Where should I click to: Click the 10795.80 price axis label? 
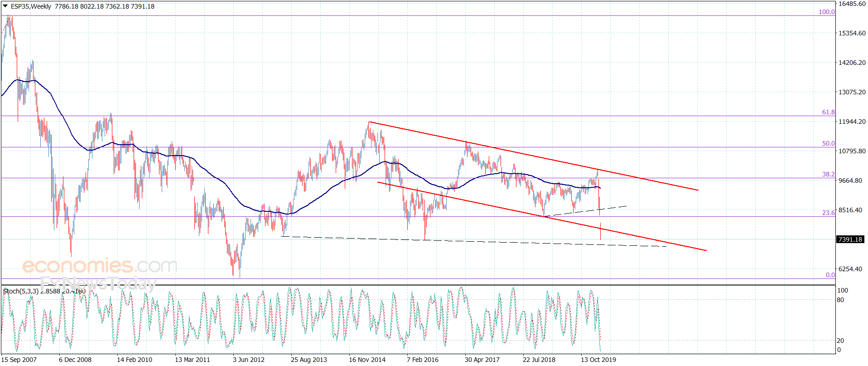[852, 151]
